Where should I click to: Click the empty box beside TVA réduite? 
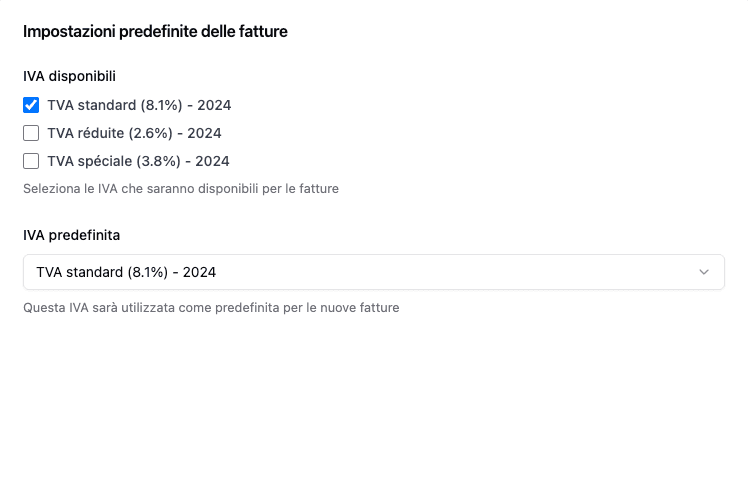coord(31,133)
